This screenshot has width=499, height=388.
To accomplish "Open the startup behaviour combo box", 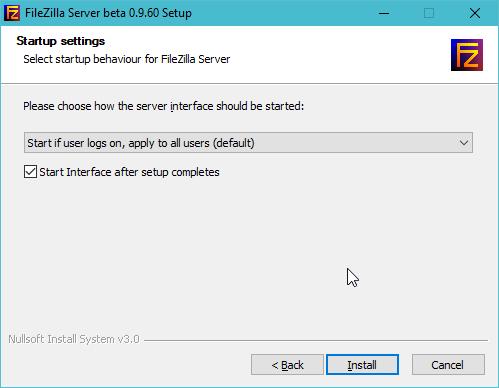I will [x=248, y=143].
